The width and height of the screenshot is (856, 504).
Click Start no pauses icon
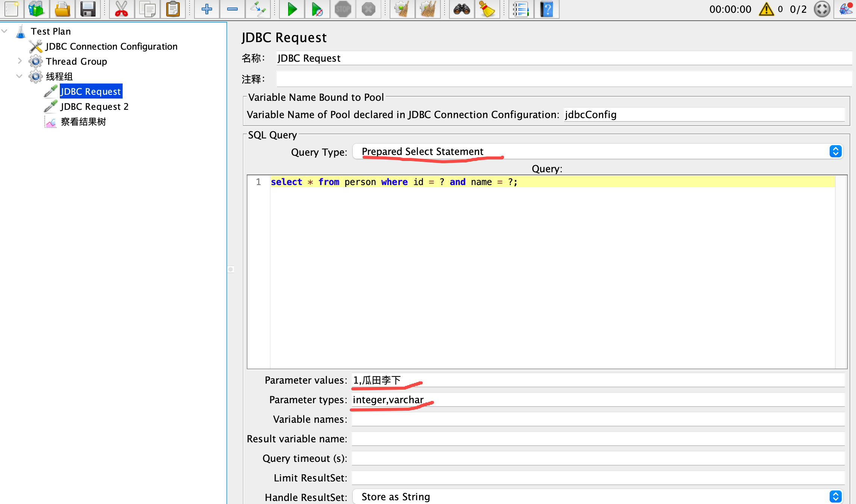[317, 9]
